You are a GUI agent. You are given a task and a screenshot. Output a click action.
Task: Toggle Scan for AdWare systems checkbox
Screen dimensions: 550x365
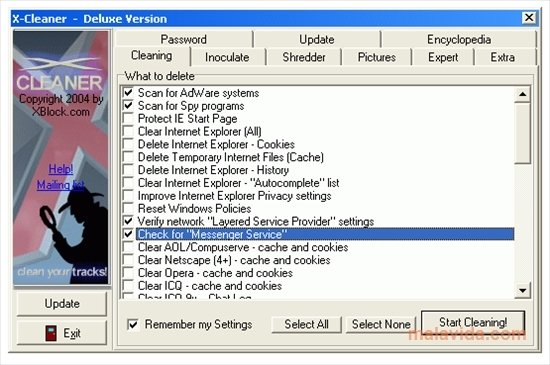click(x=128, y=93)
